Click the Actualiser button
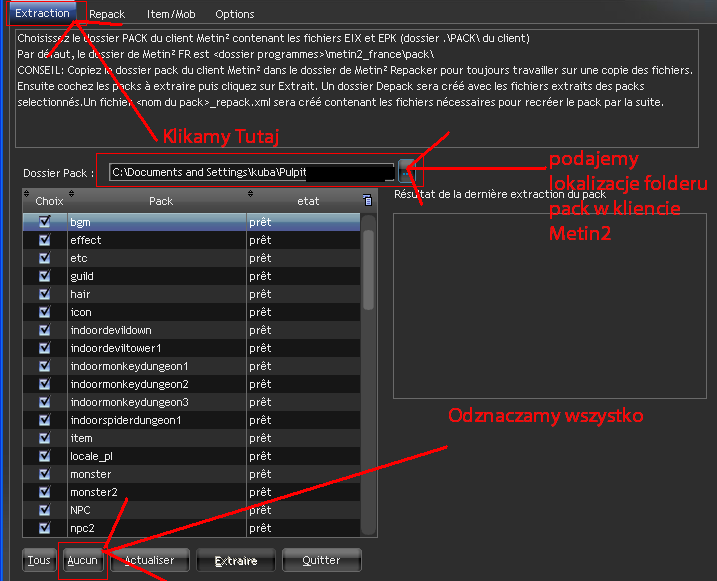 (x=150, y=560)
